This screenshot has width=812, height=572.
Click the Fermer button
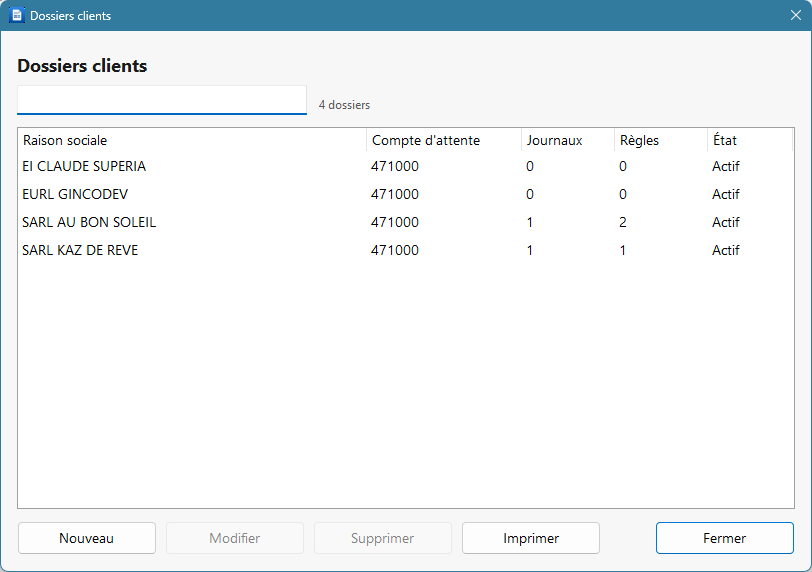[724, 538]
